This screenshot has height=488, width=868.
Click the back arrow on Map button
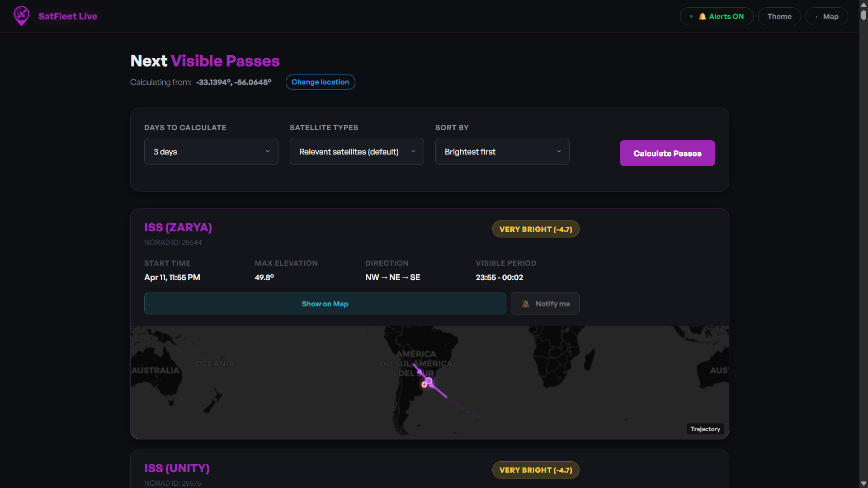[818, 17]
